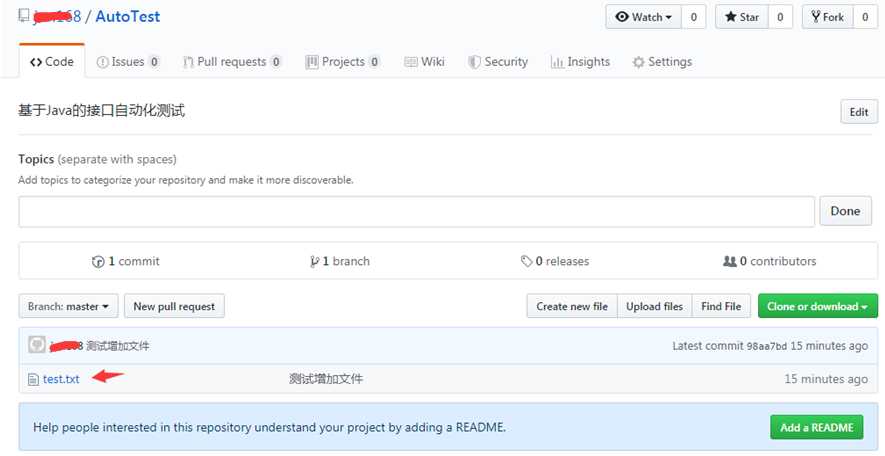
Task: Open repository Settings tab
Action: (x=662, y=62)
